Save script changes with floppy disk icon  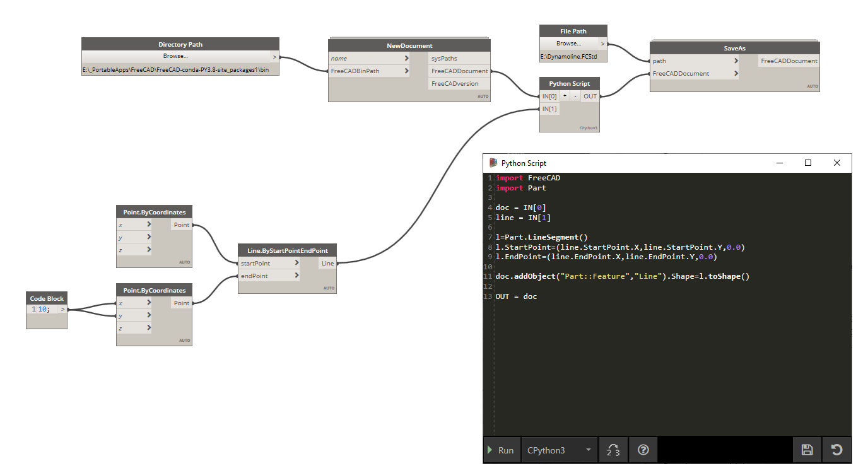click(807, 450)
